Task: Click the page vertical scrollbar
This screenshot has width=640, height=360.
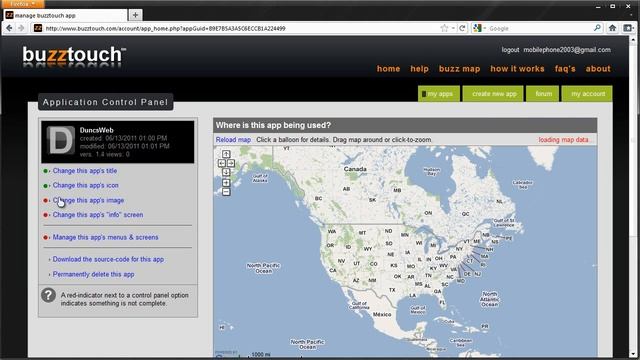Action: click(x=633, y=196)
